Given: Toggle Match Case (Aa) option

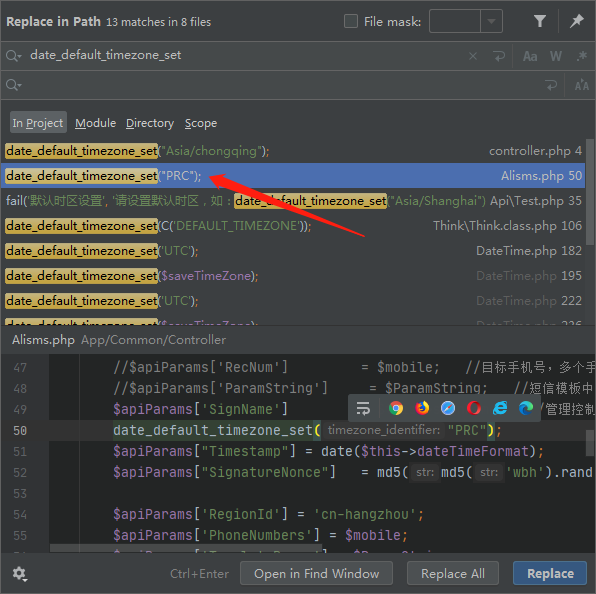Looking at the screenshot, I should [530, 56].
